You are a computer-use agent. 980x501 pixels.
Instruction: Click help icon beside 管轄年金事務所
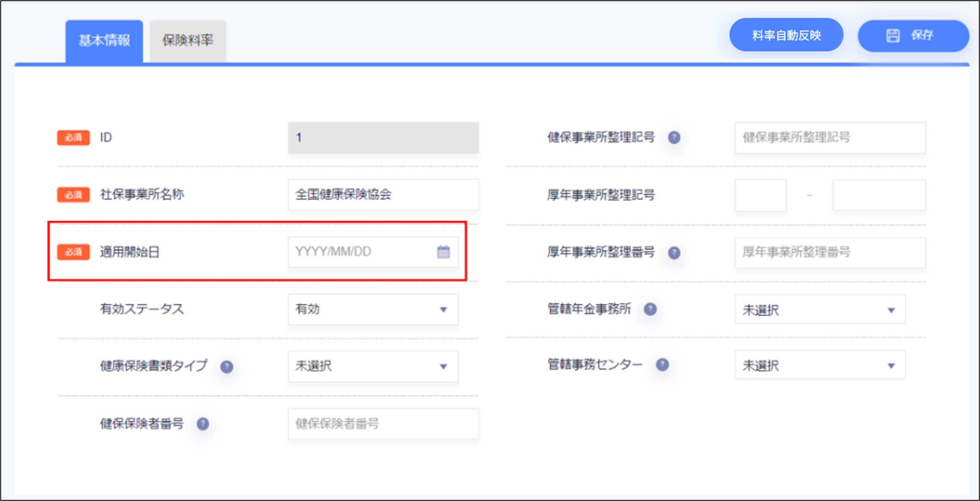(650, 309)
